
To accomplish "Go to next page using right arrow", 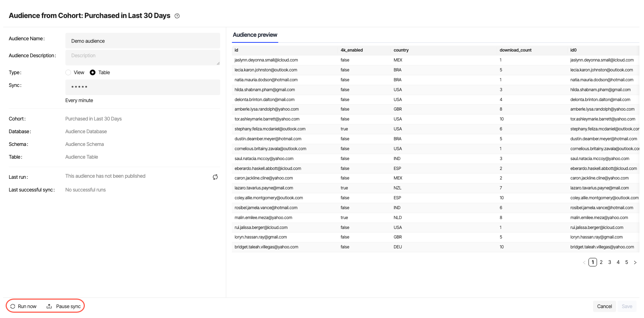I will (635, 263).
